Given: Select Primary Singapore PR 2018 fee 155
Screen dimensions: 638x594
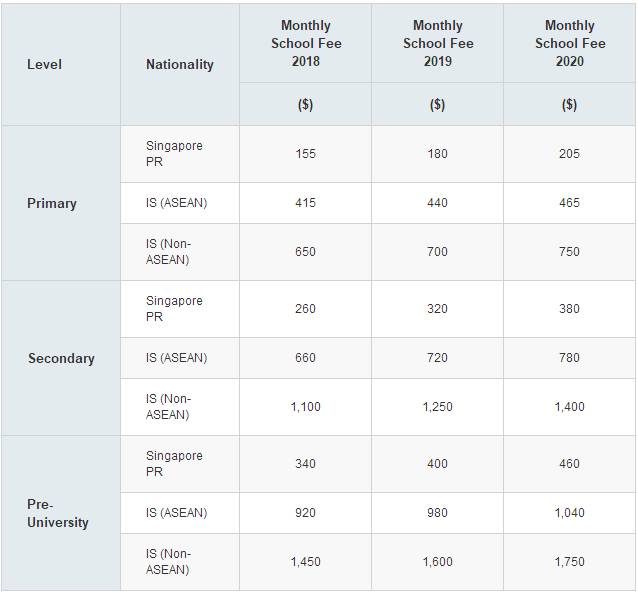Looking at the screenshot, I should tap(305, 154).
